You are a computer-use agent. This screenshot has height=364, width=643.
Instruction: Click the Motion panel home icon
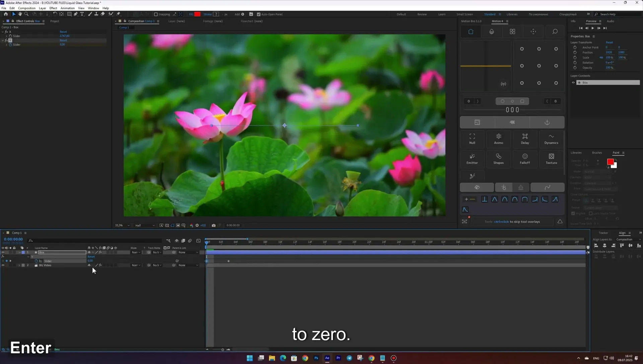click(471, 31)
